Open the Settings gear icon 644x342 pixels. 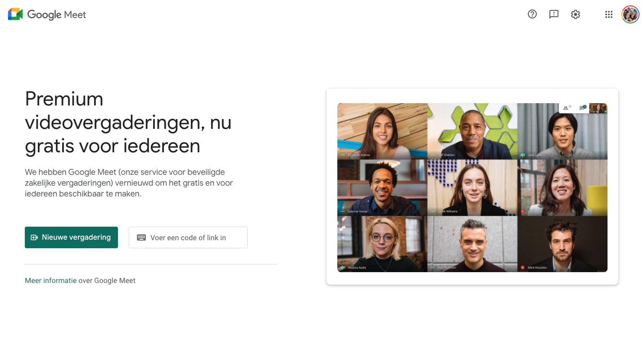[576, 14]
